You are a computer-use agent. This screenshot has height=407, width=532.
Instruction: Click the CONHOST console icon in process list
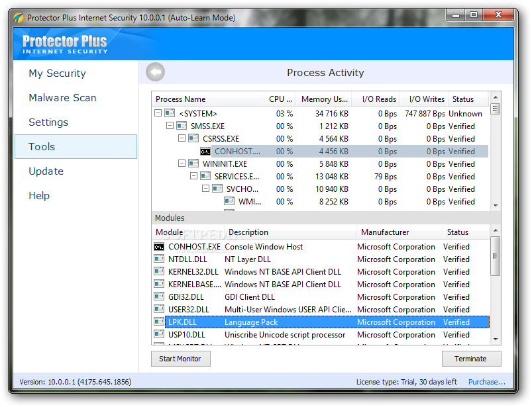[205, 151]
